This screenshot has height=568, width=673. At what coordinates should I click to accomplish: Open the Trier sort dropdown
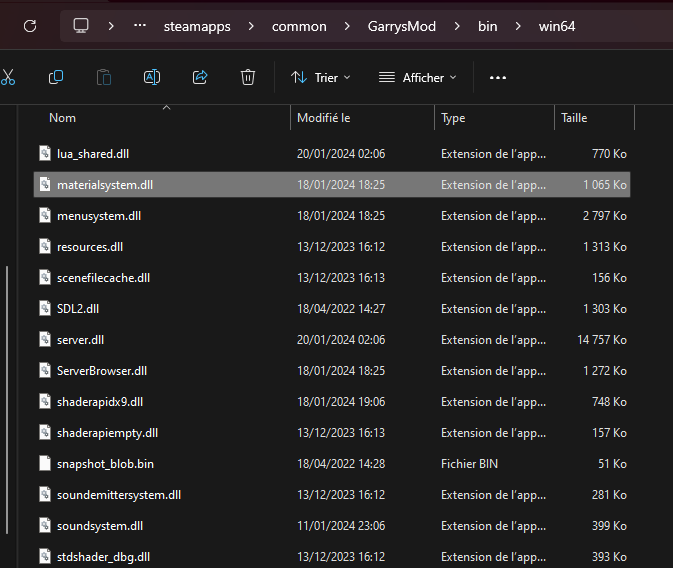[321, 77]
